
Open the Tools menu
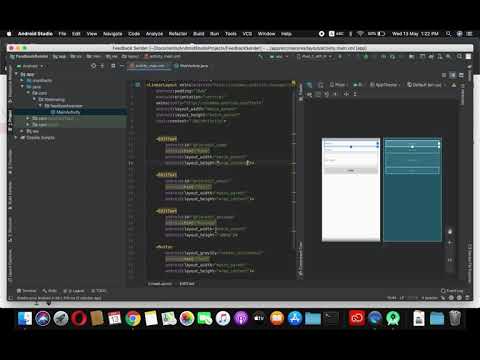click(231, 34)
